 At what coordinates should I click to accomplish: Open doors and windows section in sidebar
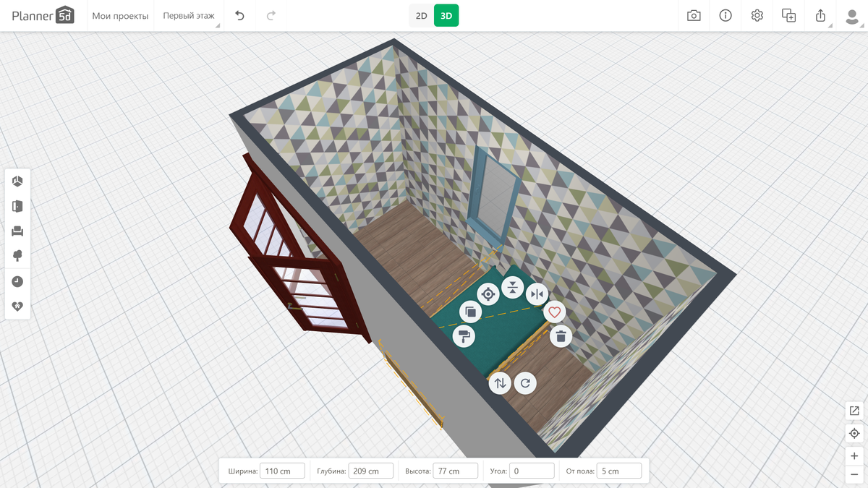[17, 206]
